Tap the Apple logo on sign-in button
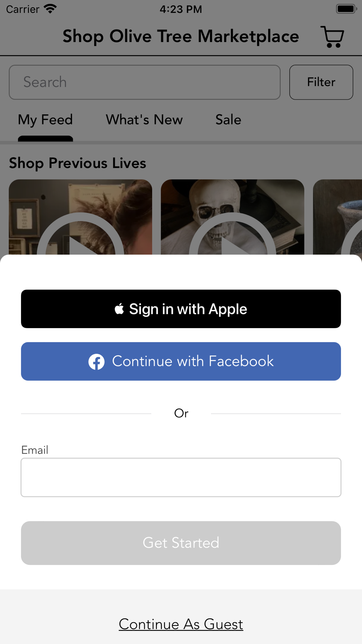 (x=119, y=309)
